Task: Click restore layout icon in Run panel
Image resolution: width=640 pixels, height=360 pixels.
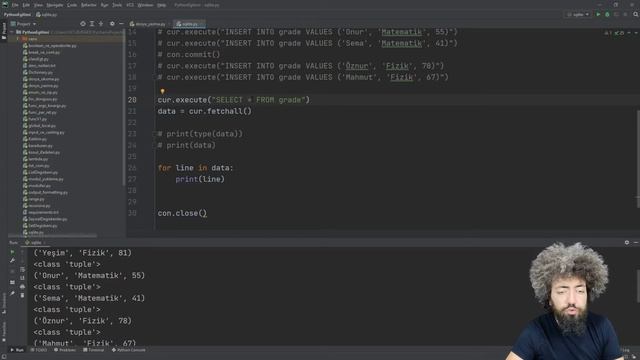Action: [12, 282]
